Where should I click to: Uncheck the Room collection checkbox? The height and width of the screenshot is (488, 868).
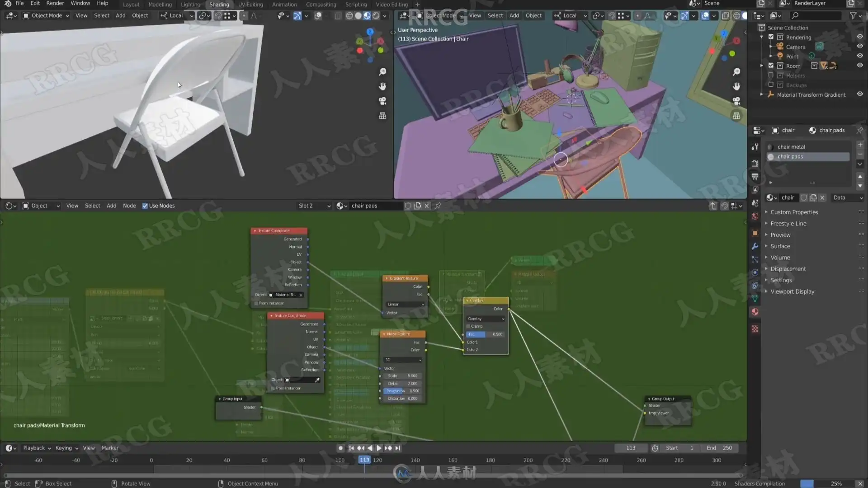(771, 66)
